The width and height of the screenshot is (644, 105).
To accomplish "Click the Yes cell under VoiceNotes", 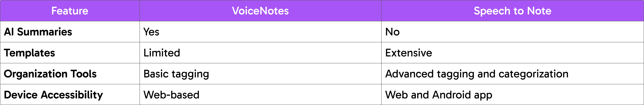I will click(x=151, y=32).
